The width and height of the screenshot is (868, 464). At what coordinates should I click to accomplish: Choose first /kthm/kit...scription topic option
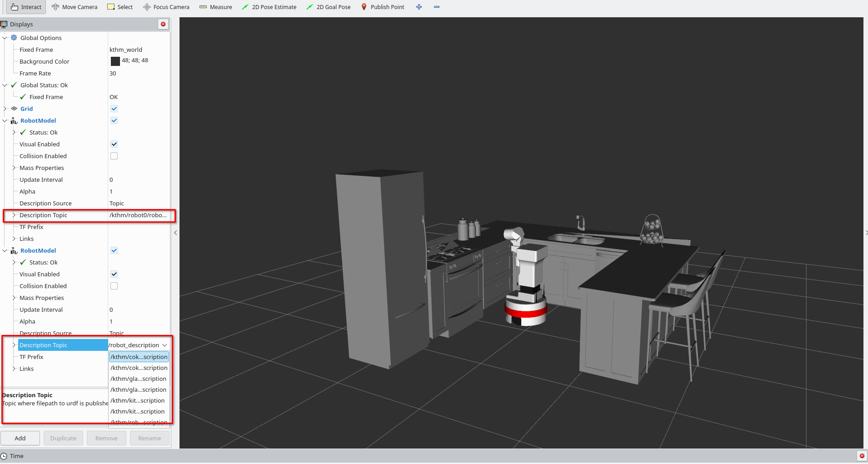[139, 400]
